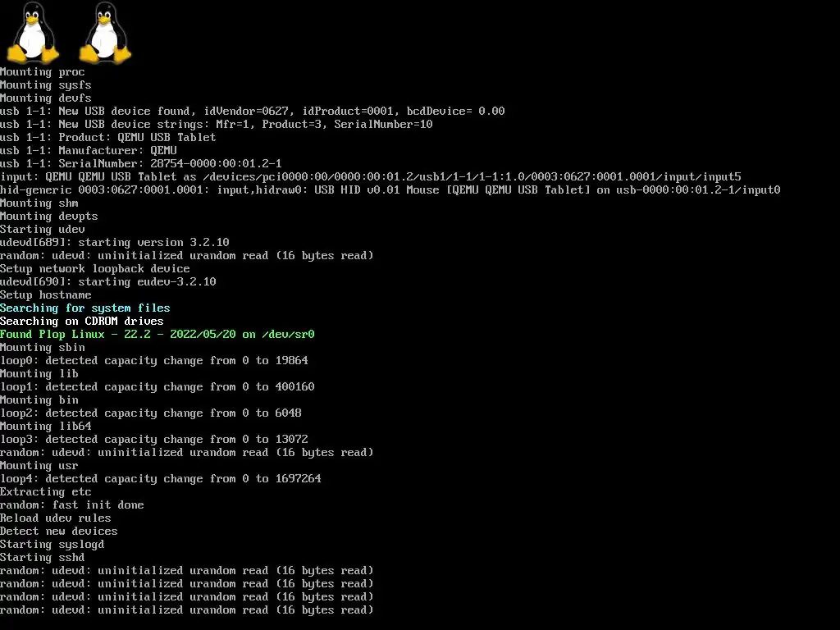Click 'random: fast init done' line
Screen dimensions: 840x630
72,505
